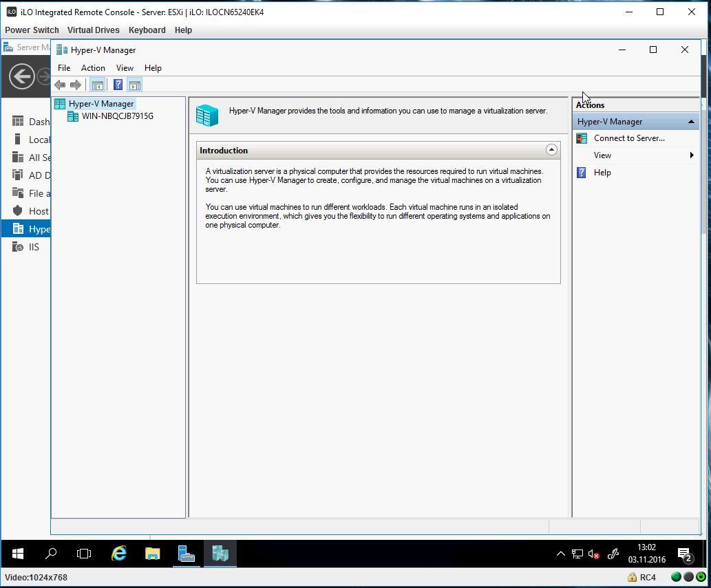
Task: Click the Actions pane header
Action: click(x=636, y=105)
